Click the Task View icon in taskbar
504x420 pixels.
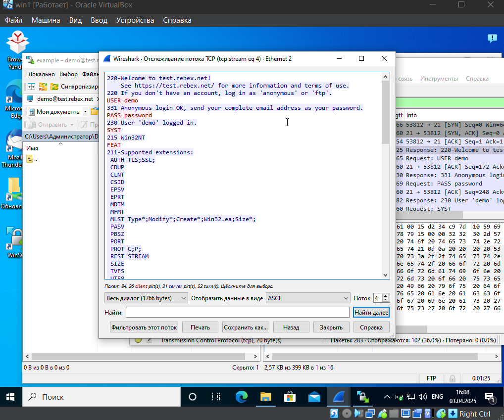(216, 397)
